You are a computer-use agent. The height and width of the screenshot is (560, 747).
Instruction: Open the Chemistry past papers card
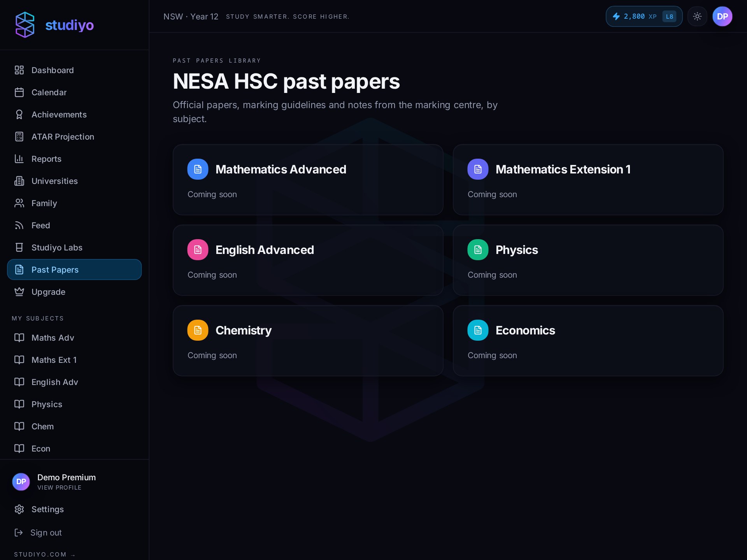[x=308, y=341]
